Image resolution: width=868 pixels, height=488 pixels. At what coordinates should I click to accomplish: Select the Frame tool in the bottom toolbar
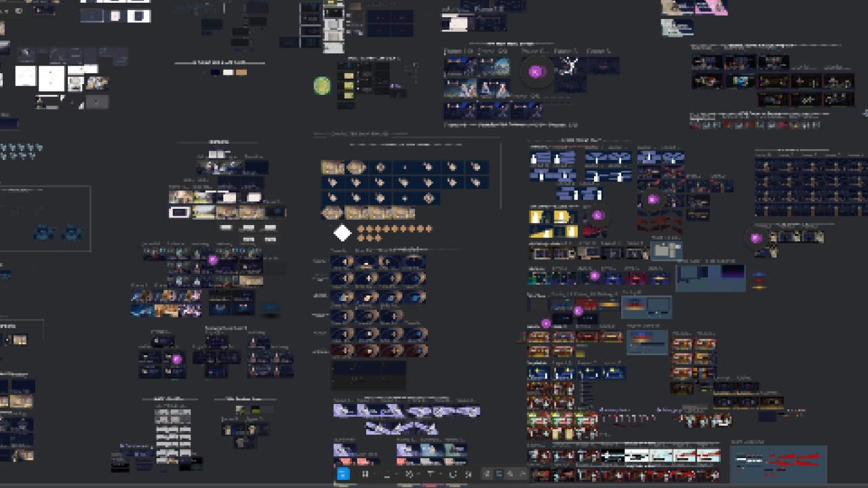point(365,474)
